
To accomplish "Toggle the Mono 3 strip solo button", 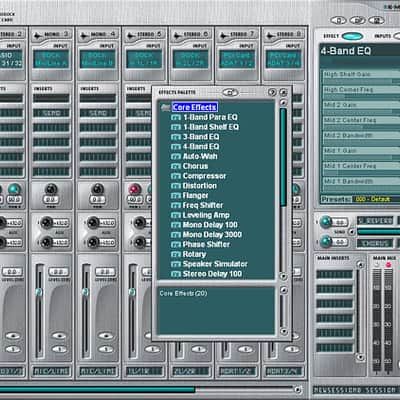I will 59,349.
